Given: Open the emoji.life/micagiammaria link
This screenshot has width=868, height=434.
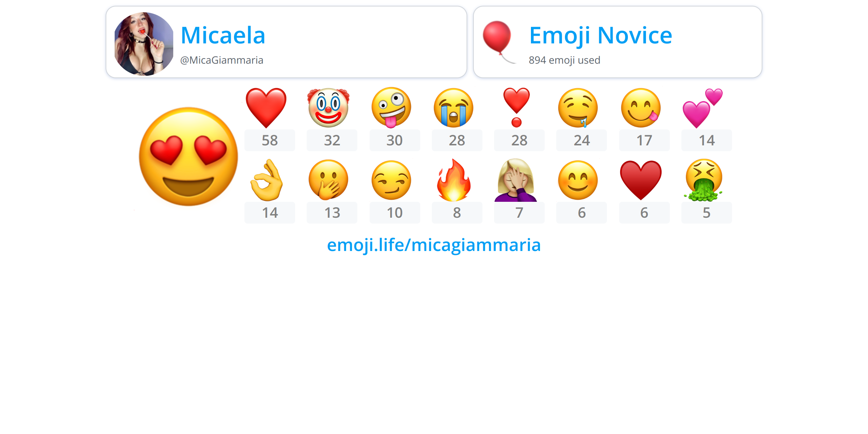Looking at the screenshot, I should coord(434,245).
